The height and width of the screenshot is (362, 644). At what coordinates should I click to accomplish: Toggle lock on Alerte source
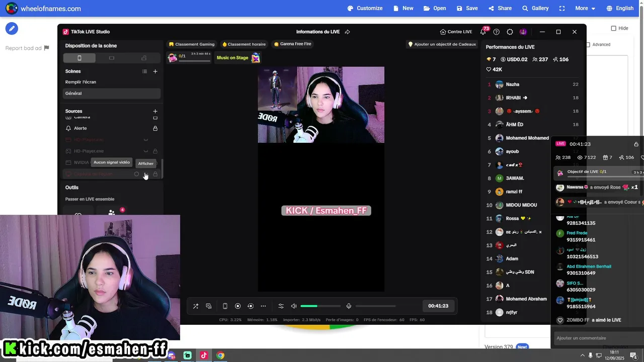point(155,128)
